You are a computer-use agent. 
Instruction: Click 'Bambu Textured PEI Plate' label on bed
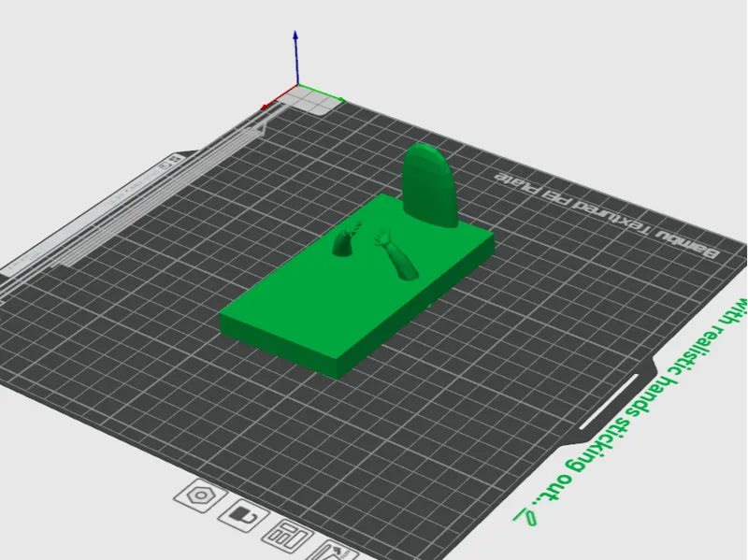point(605,215)
